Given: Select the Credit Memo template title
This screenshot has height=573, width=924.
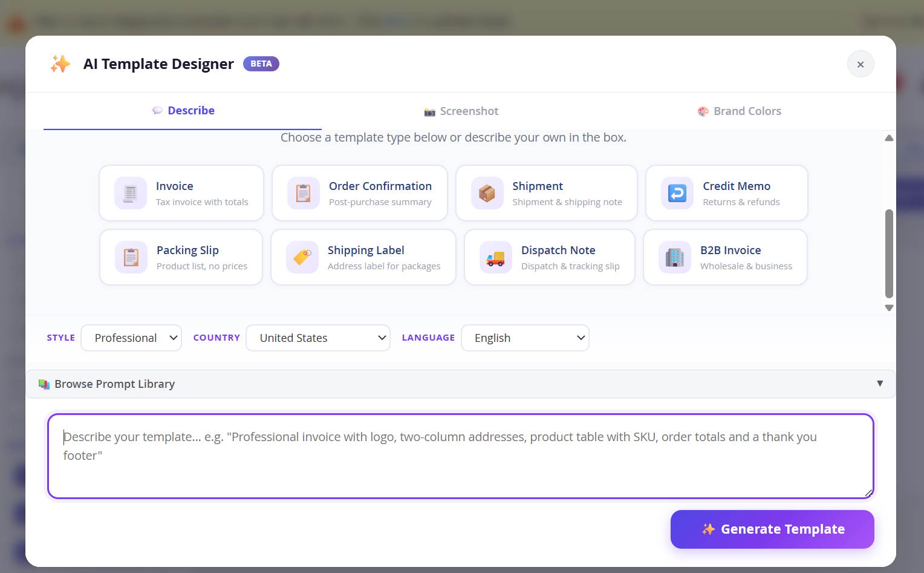Looking at the screenshot, I should coord(737,186).
